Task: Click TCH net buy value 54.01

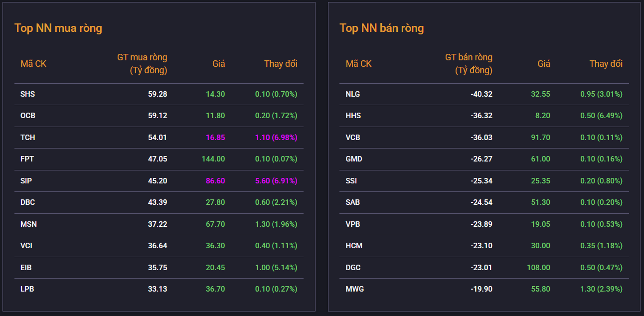Action: tap(158, 137)
